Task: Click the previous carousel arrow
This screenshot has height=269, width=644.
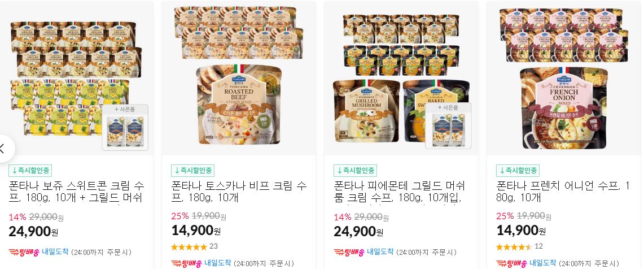Action: [4, 149]
